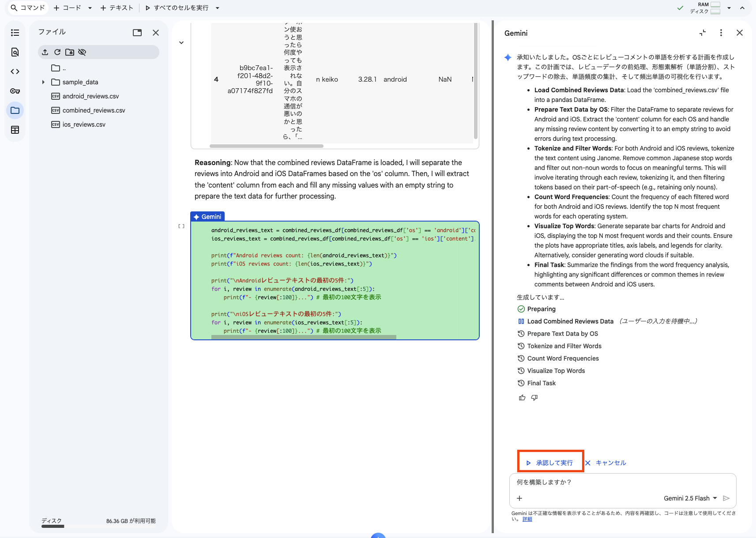756x538 pixels.
Task: Open Gemini panel more options menu
Action: pos(721,33)
